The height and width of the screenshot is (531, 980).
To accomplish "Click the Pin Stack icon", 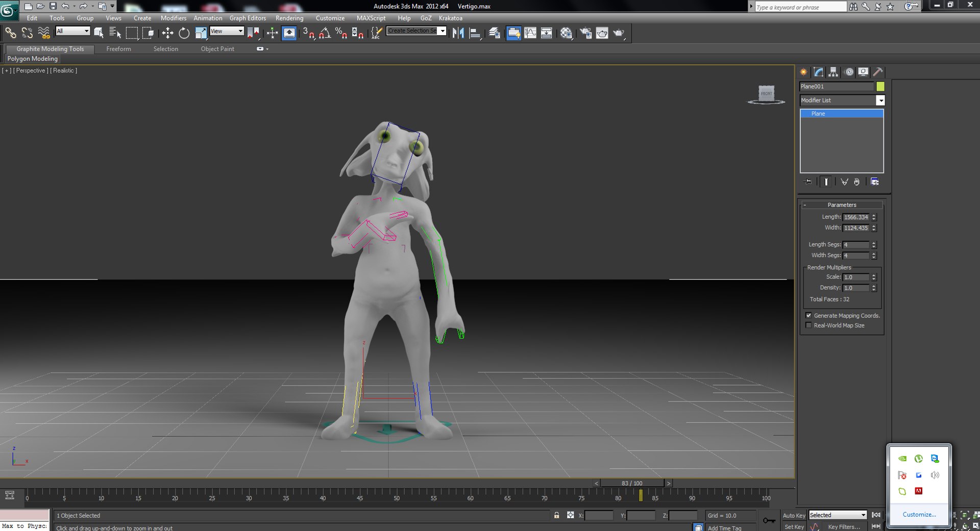I will pyautogui.click(x=808, y=182).
